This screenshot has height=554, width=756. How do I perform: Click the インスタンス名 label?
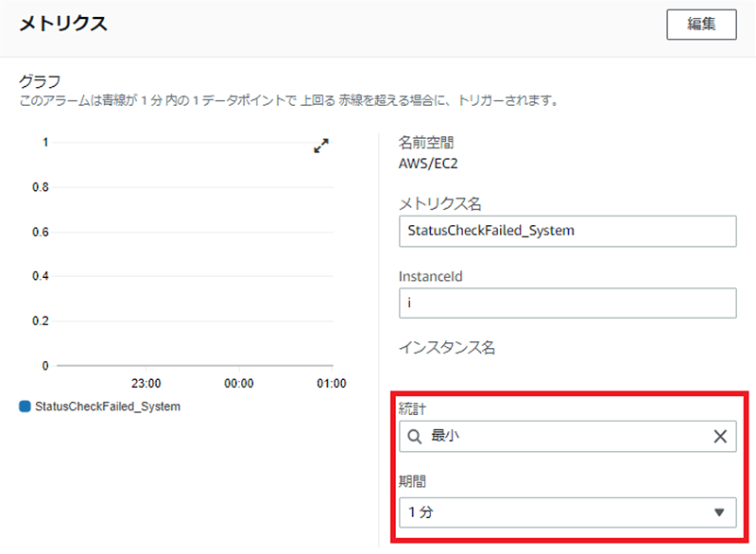click(446, 347)
